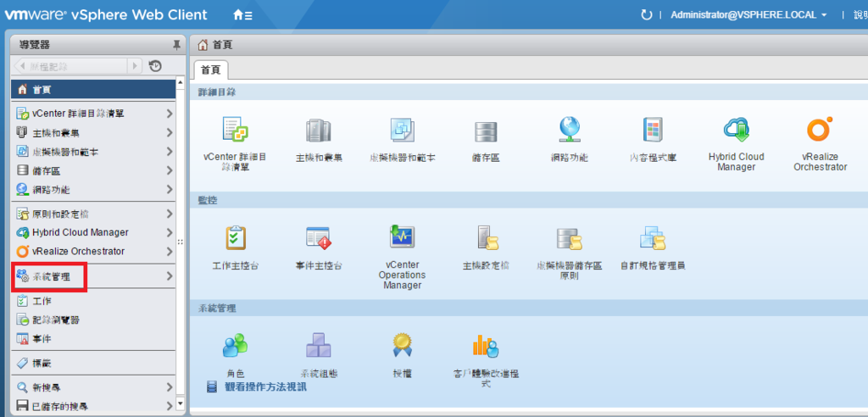Open 網路功能 globe icon in main panel
The width and height of the screenshot is (868, 417).
coord(570,130)
